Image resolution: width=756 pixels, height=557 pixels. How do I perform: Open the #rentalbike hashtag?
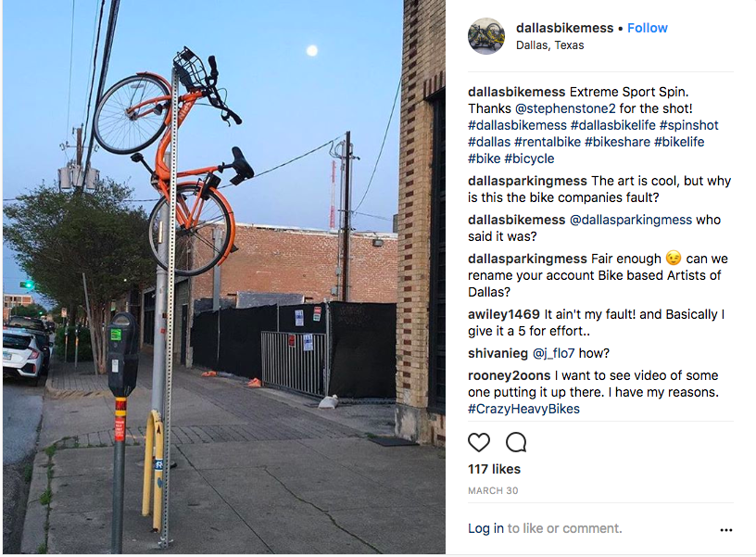(x=548, y=143)
